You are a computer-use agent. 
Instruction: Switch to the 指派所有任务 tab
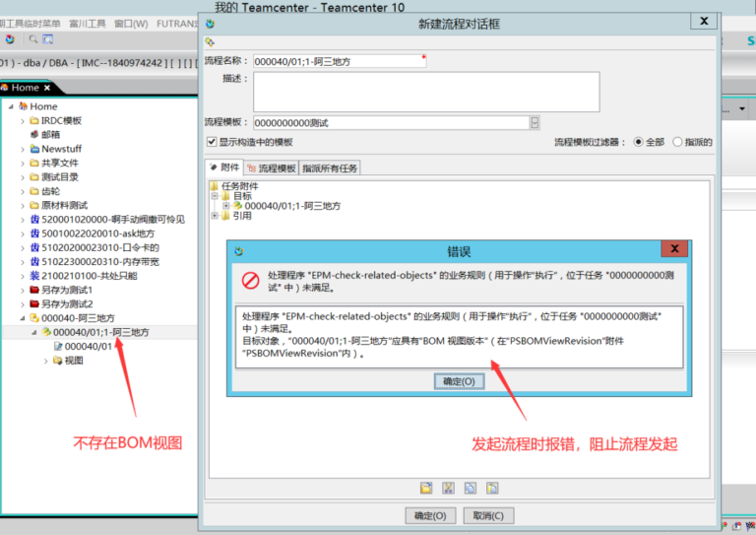330,167
